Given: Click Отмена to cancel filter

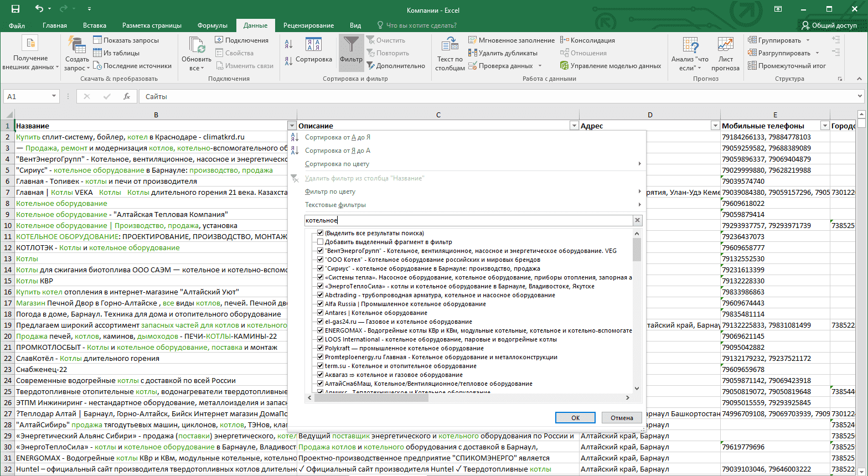Looking at the screenshot, I should (621, 418).
